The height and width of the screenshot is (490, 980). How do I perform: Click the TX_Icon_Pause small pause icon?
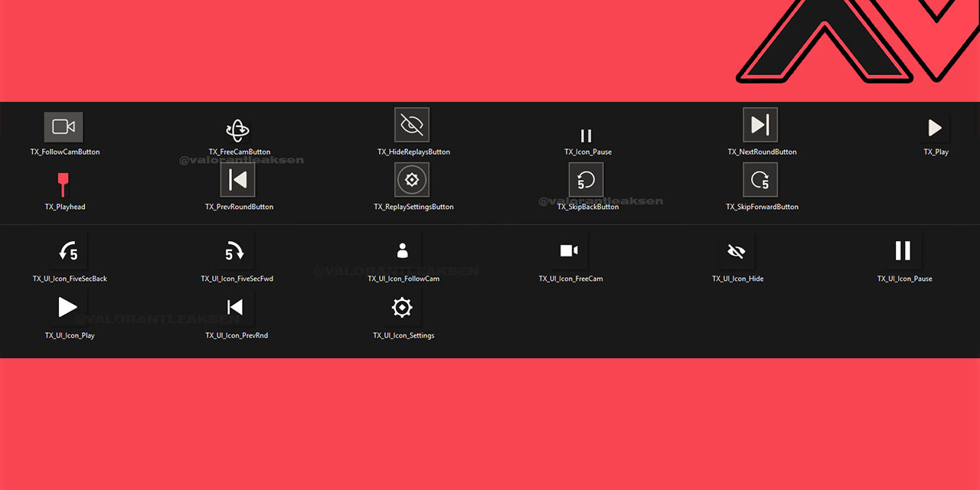click(x=586, y=136)
